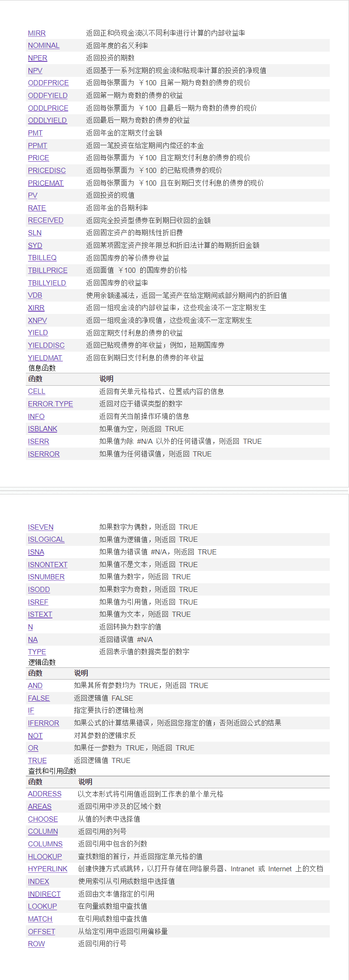
Task: Click the ISLOGICAL link
Action: point(46,539)
